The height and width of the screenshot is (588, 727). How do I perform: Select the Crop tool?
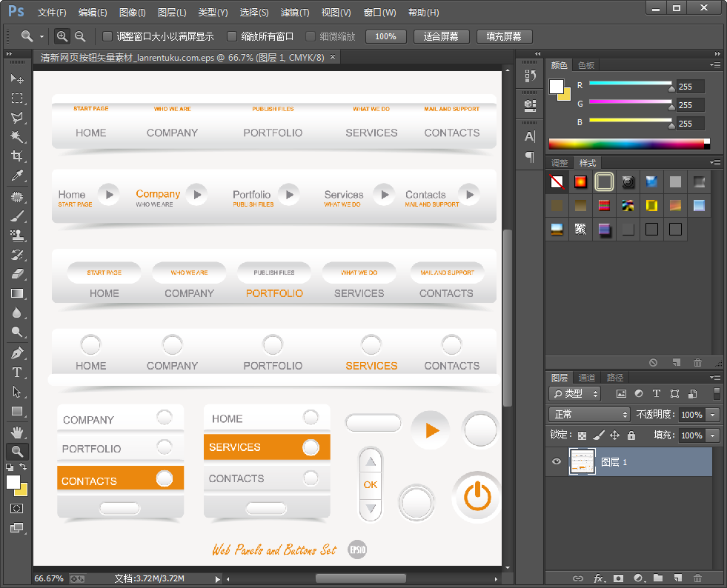click(x=16, y=156)
